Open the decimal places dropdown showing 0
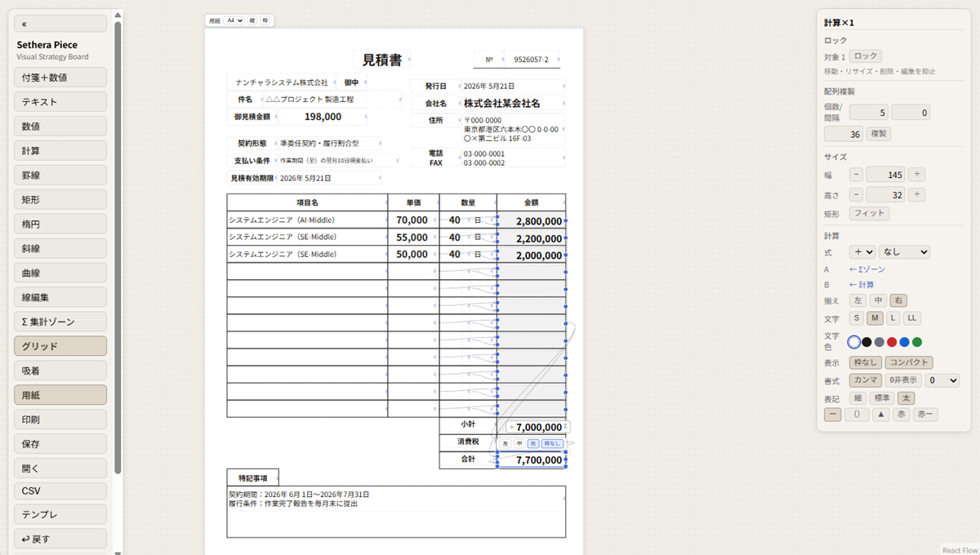This screenshot has width=980, height=555. coord(942,380)
